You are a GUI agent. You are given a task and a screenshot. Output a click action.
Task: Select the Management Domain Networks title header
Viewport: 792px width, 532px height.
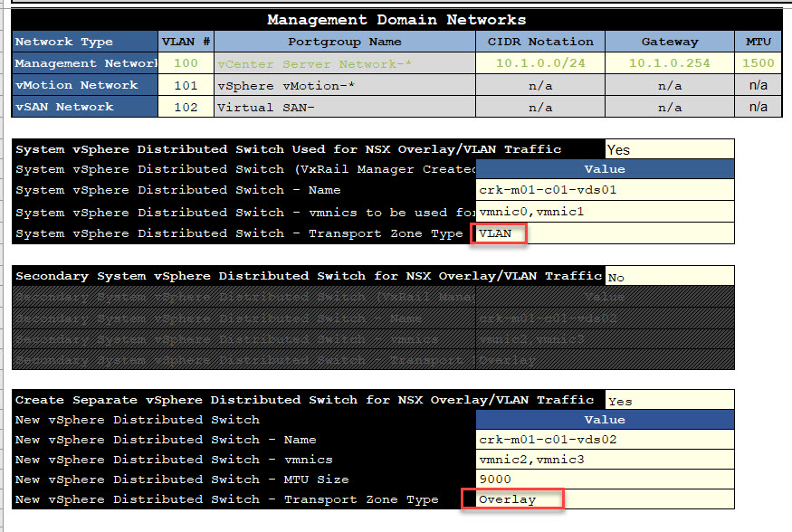point(396,19)
